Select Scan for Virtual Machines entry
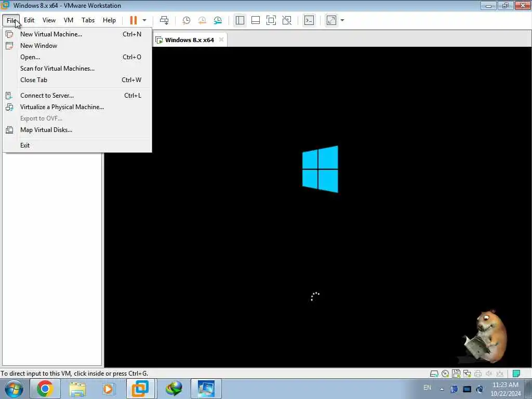The height and width of the screenshot is (399, 532). pos(77,69)
